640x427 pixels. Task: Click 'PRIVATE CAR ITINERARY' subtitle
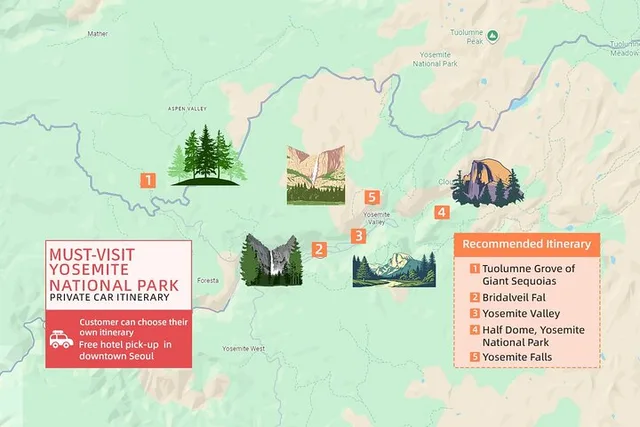[109, 297]
